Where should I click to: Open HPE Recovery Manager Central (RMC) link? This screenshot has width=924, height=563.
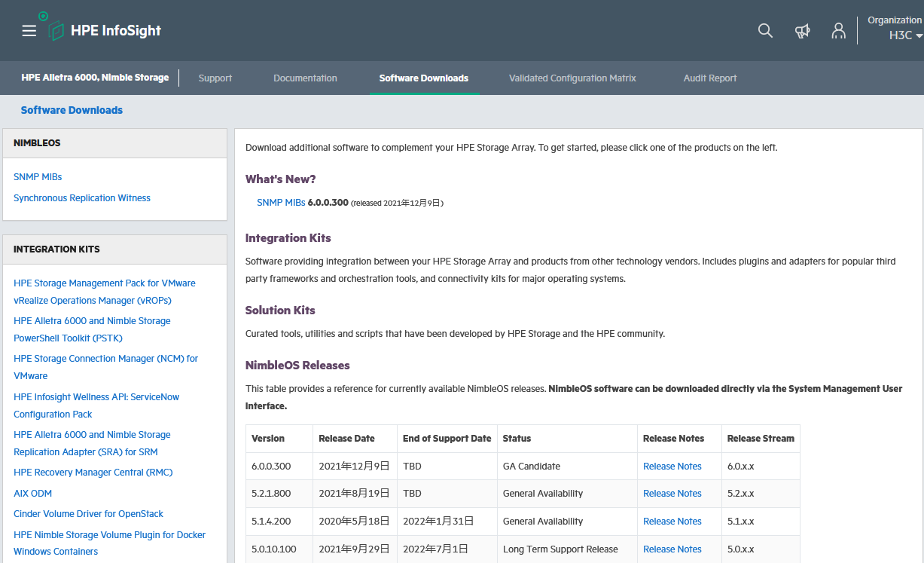[x=93, y=473]
